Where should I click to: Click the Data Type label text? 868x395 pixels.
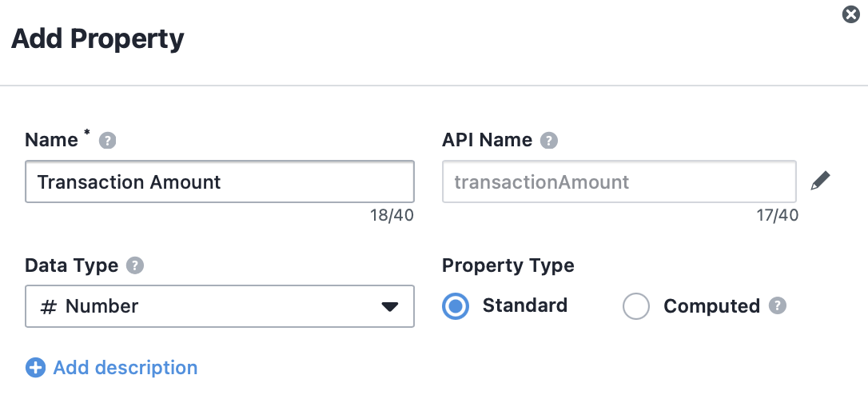(x=71, y=265)
